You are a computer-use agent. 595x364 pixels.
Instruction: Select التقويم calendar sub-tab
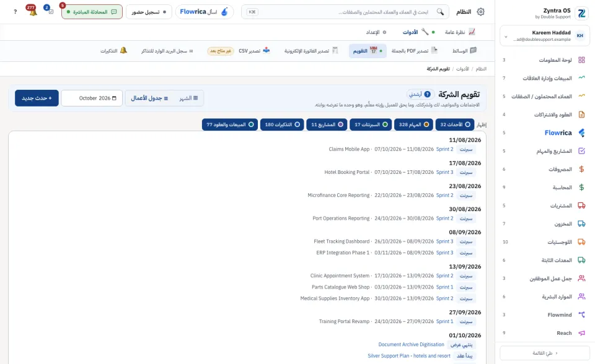(x=368, y=51)
